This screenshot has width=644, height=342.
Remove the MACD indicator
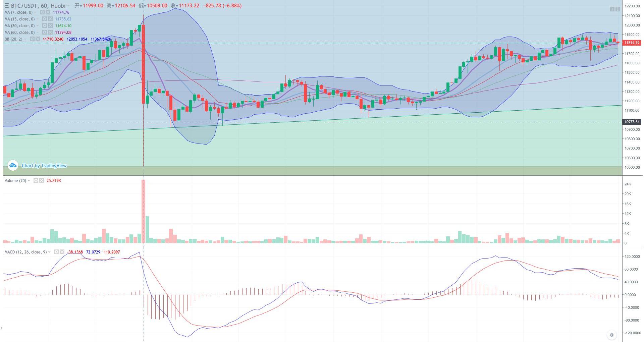(x=62, y=252)
